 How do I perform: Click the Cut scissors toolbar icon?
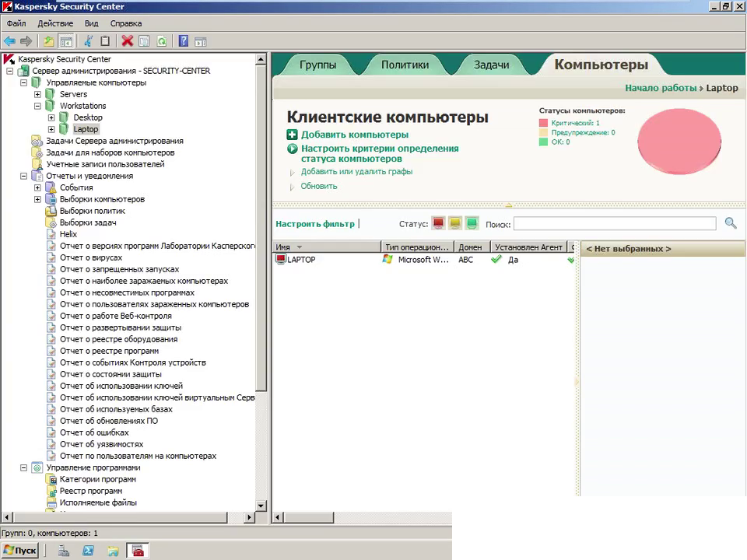tap(88, 41)
